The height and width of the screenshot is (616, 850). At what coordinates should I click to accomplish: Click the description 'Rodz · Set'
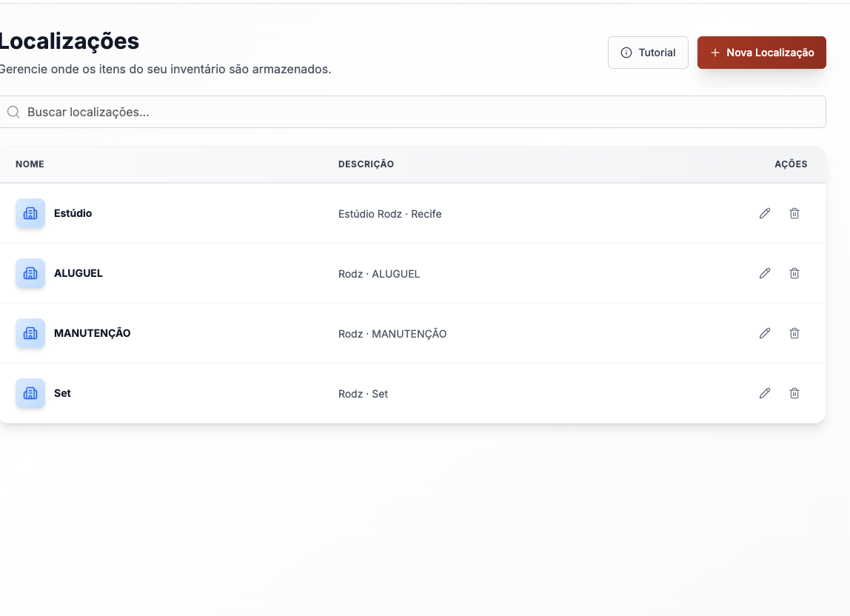[364, 394]
